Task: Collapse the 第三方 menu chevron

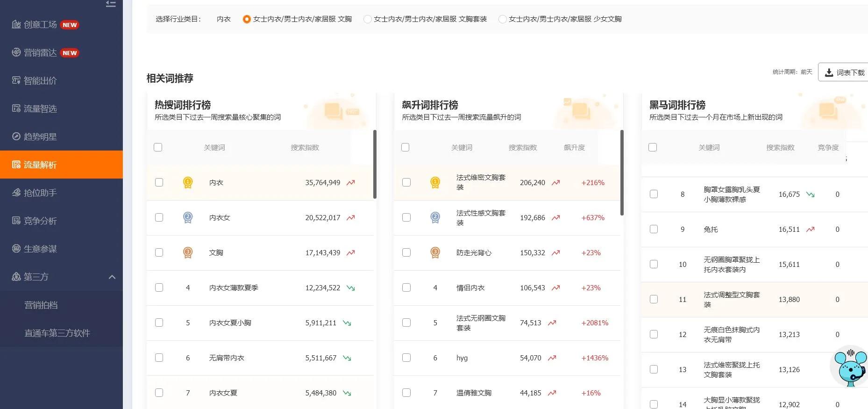Action: [112, 277]
